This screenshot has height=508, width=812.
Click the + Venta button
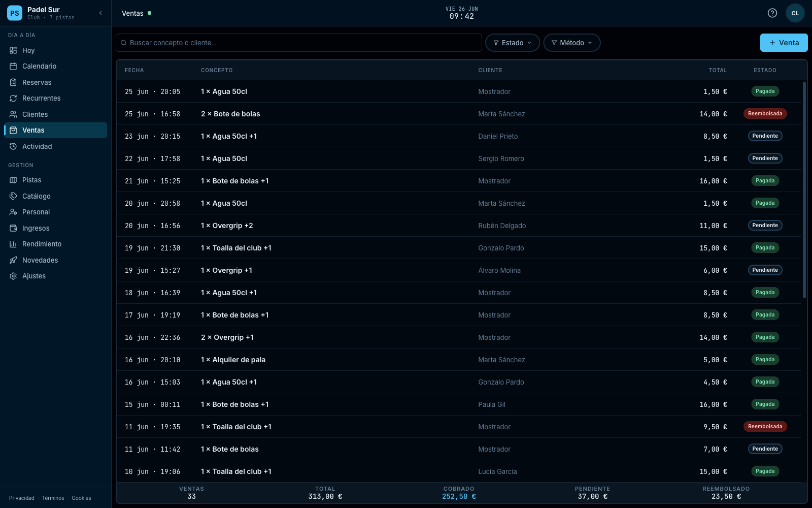point(784,43)
